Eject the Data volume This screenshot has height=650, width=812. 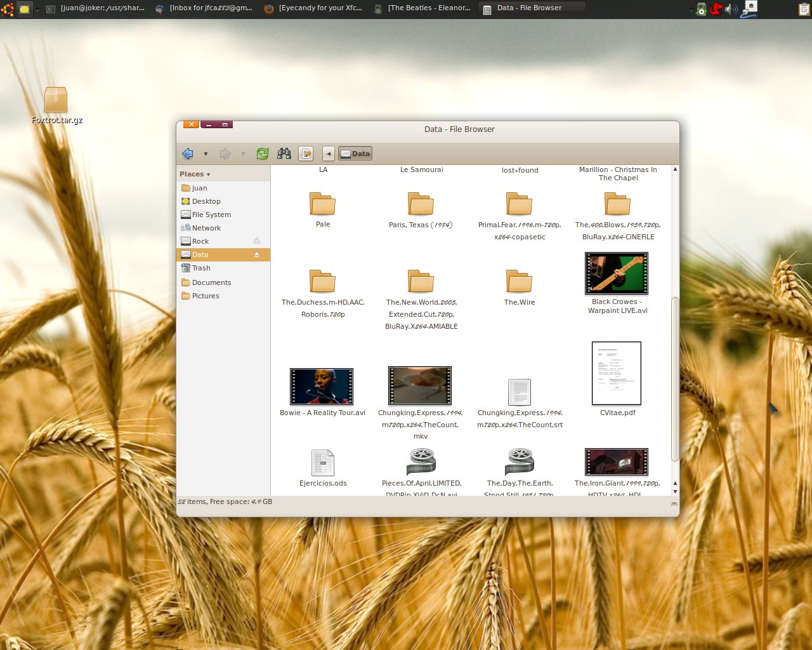[257, 255]
